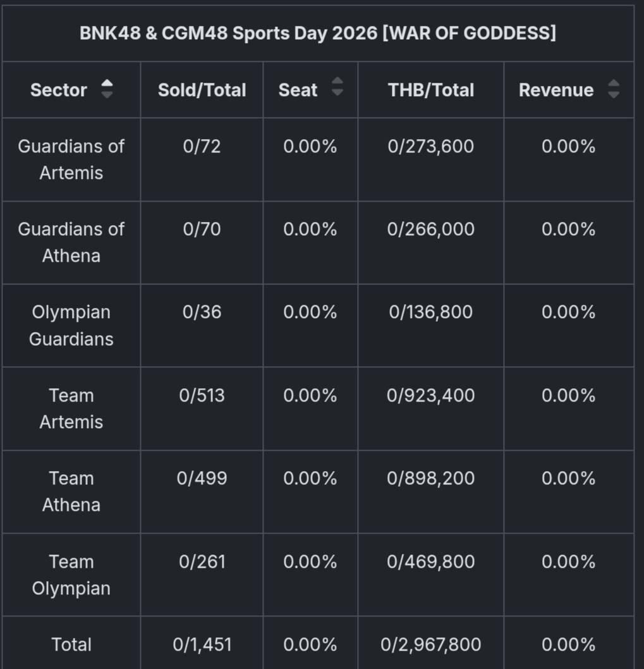
Task: Click the 0/273,600 THB cell
Action: coord(431,147)
